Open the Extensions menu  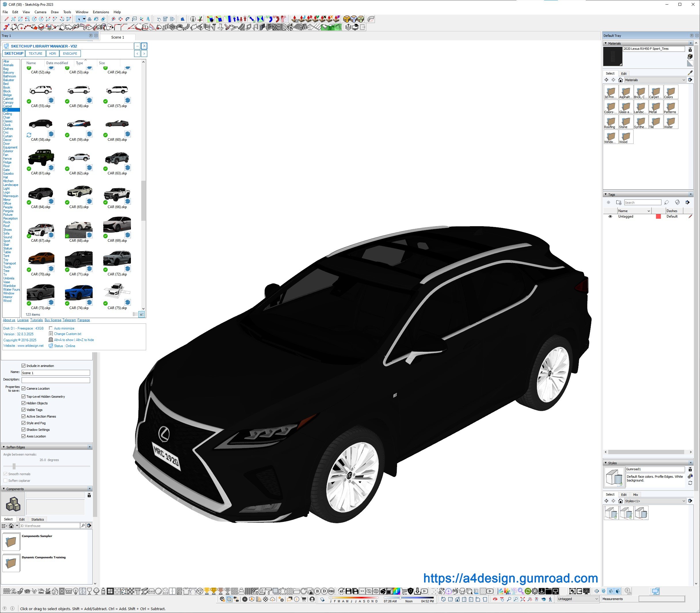click(100, 12)
